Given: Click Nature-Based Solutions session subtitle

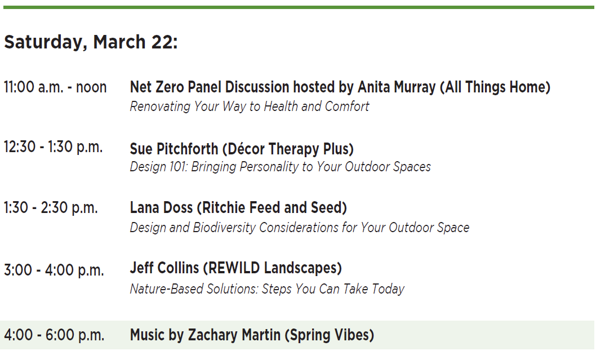Looking at the screenshot, I should tap(267, 289).
